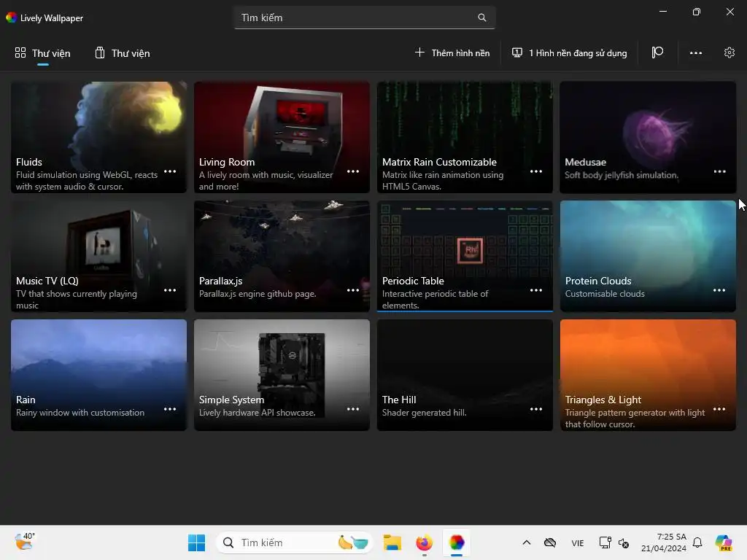Click Thêm hình nền button
This screenshot has width=747, height=560.
[x=452, y=52]
